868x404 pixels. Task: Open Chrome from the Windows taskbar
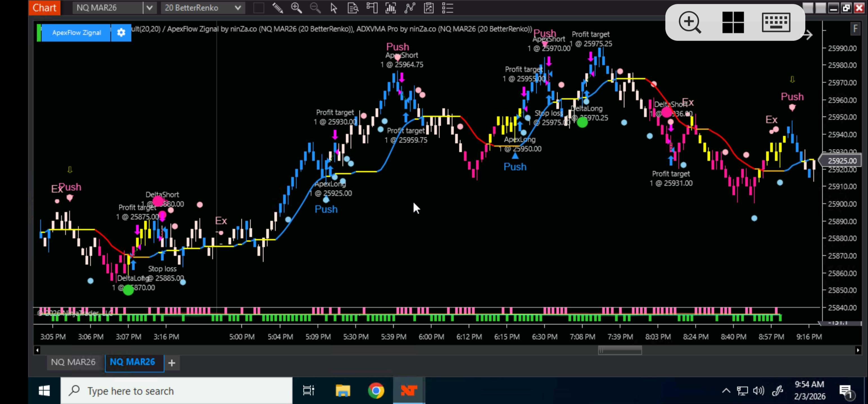(376, 391)
